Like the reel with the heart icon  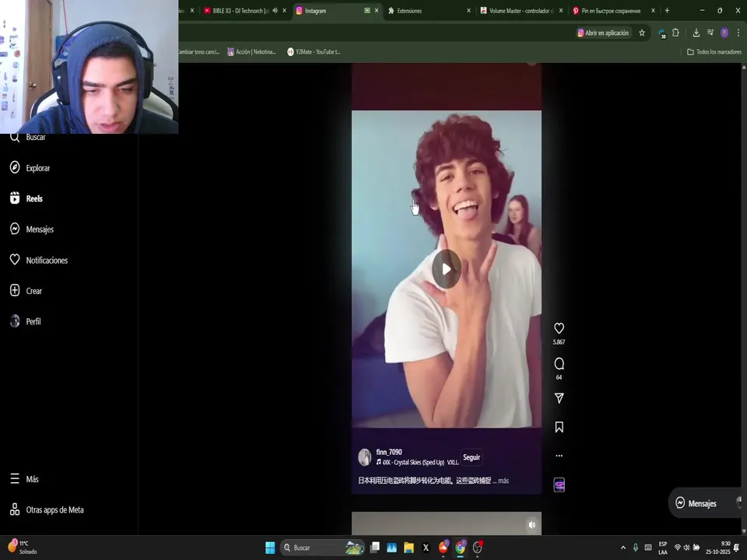tap(559, 328)
